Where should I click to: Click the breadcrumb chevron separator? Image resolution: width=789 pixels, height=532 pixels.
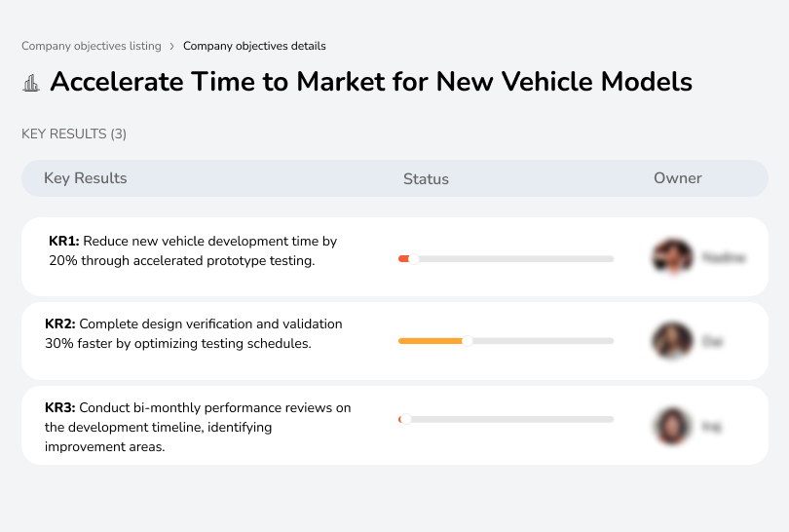pyautogui.click(x=172, y=47)
